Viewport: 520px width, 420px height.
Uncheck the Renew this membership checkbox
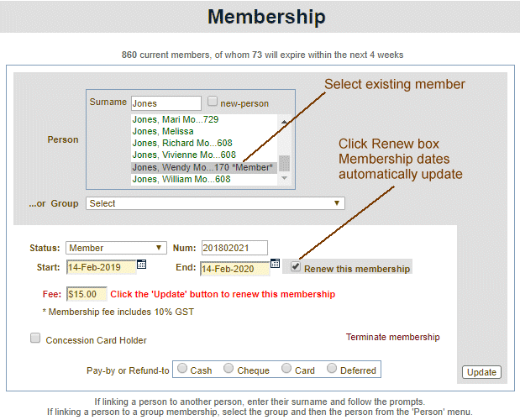pos(295,267)
